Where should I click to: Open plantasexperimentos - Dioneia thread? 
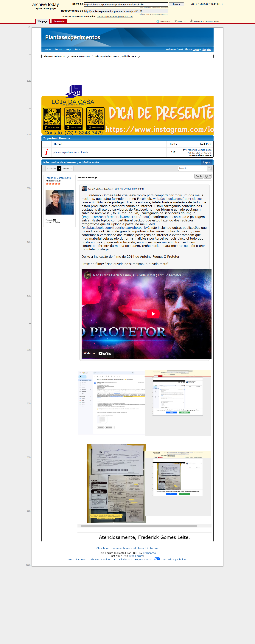coord(71,153)
